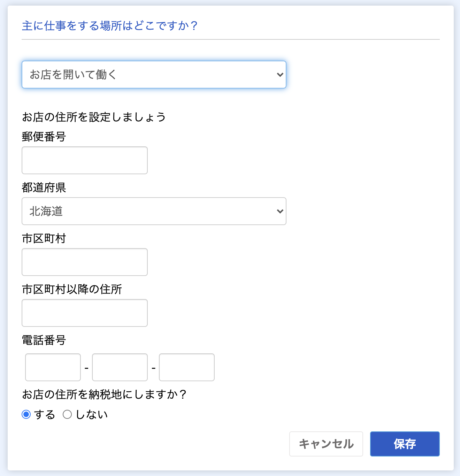Focus the first 電話番号 box
The width and height of the screenshot is (460, 476).
click(53, 367)
